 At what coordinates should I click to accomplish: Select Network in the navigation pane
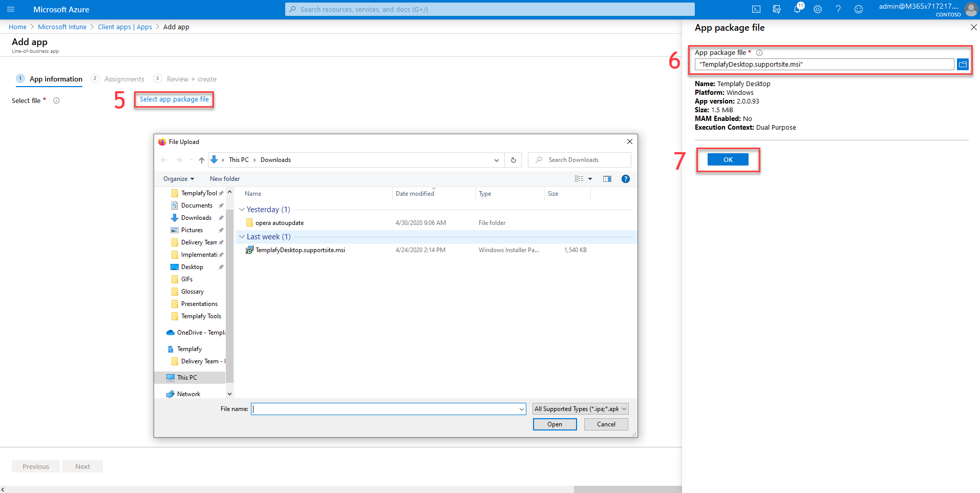point(188,394)
